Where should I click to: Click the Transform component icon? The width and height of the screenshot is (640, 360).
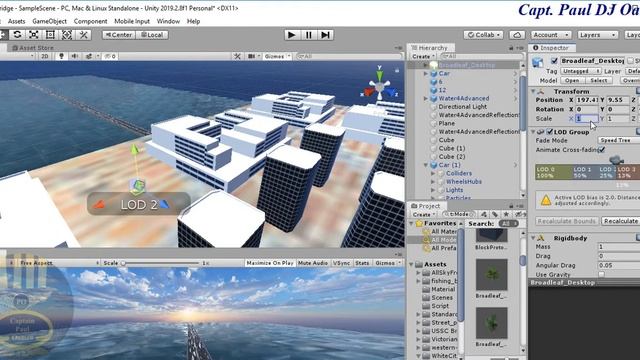pyautogui.click(x=541, y=91)
